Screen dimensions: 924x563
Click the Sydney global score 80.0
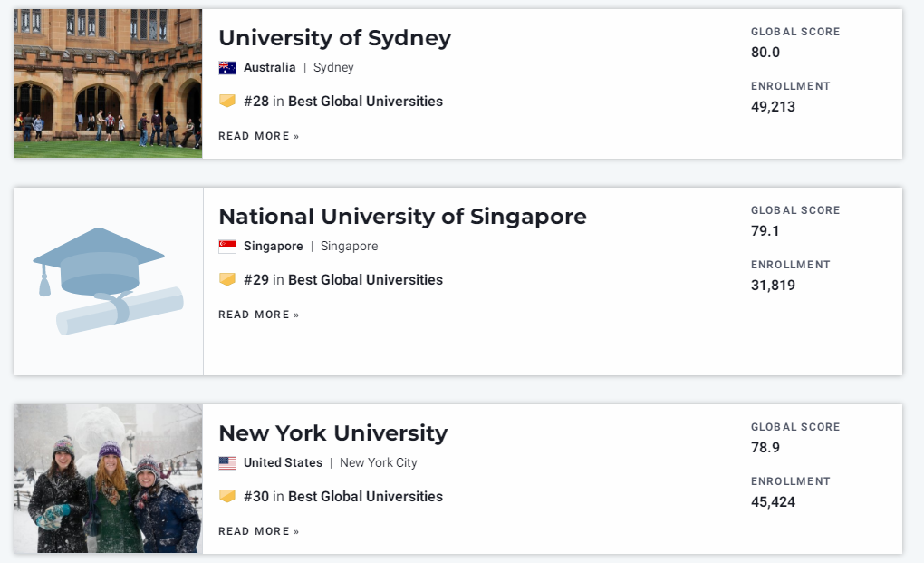[765, 53]
